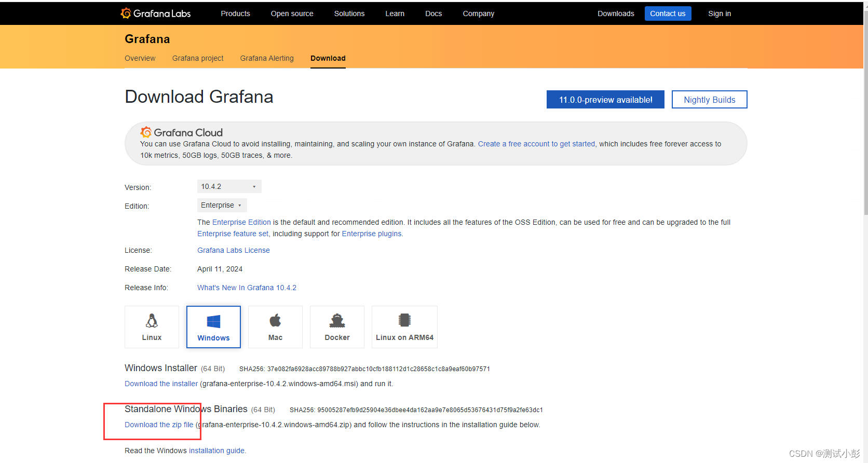This screenshot has height=463, width=868.
Task: Open the Enterprise Edition link
Action: tap(241, 222)
